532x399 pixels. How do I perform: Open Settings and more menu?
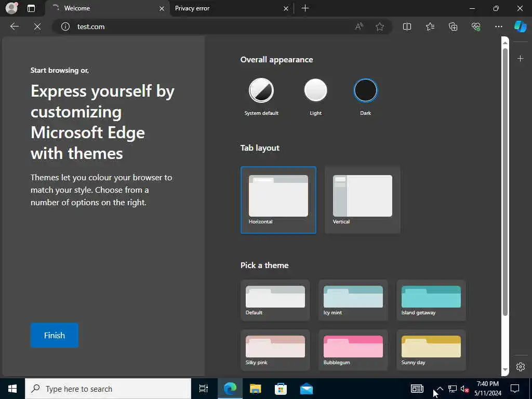click(x=498, y=26)
